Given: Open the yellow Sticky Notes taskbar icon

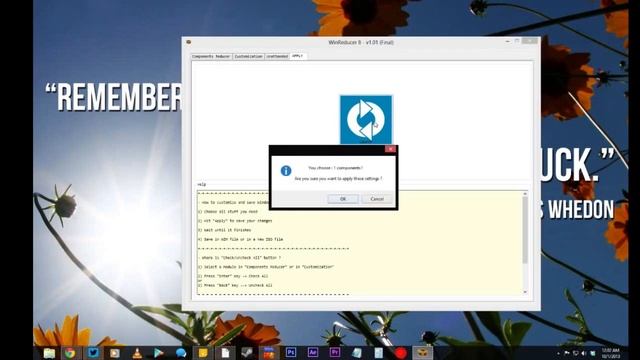Looking at the screenshot, I should pyautogui.click(x=203, y=353).
